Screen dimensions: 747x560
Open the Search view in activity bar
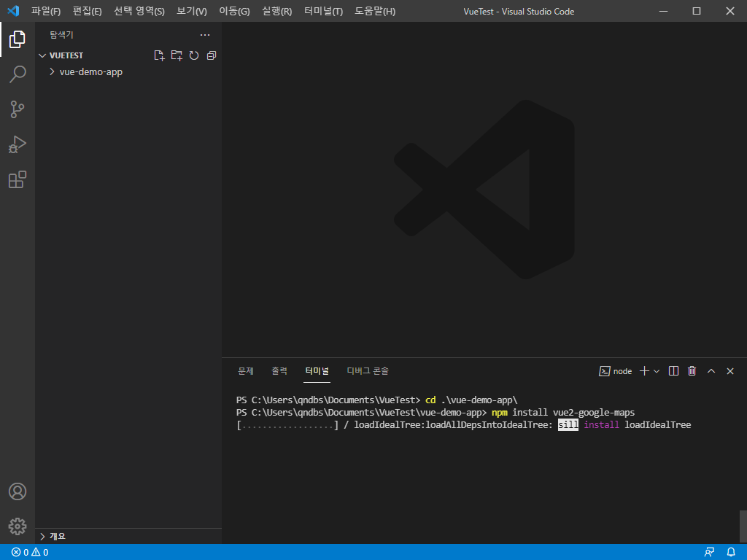(18, 74)
